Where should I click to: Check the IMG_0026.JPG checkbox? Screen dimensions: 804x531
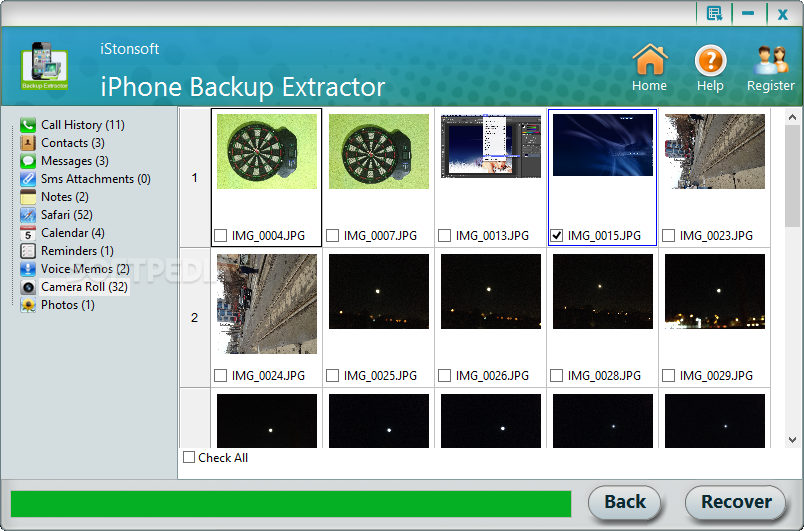(x=445, y=375)
